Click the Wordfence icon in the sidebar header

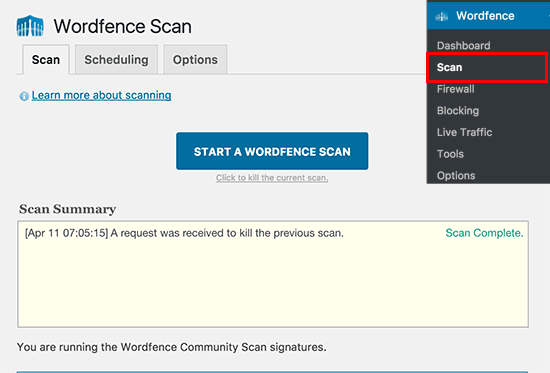(442, 16)
